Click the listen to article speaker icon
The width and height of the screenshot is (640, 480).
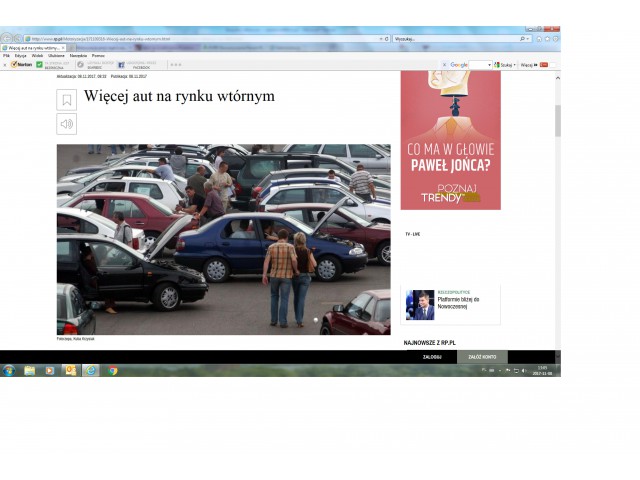click(66, 124)
